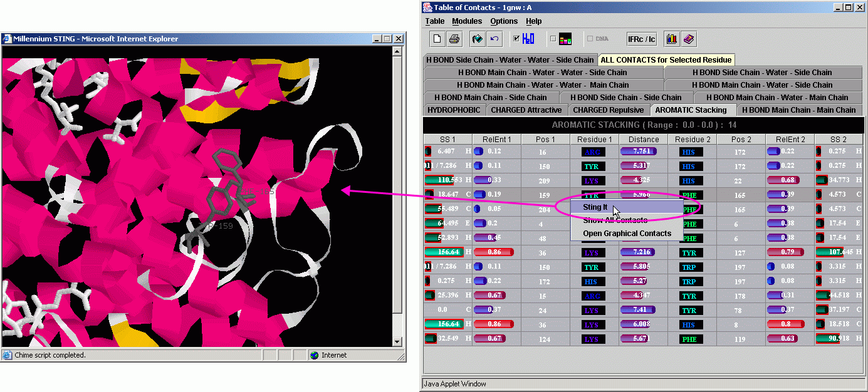Click the Distance column header
The image size is (868, 392).
(x=644, y=139)
